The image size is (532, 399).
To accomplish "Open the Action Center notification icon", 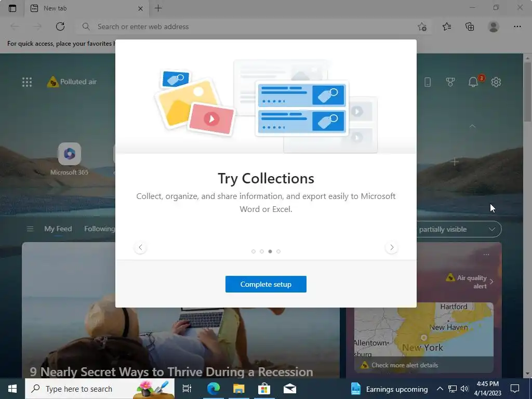I will pyautogui.click(x=515, y=389).
